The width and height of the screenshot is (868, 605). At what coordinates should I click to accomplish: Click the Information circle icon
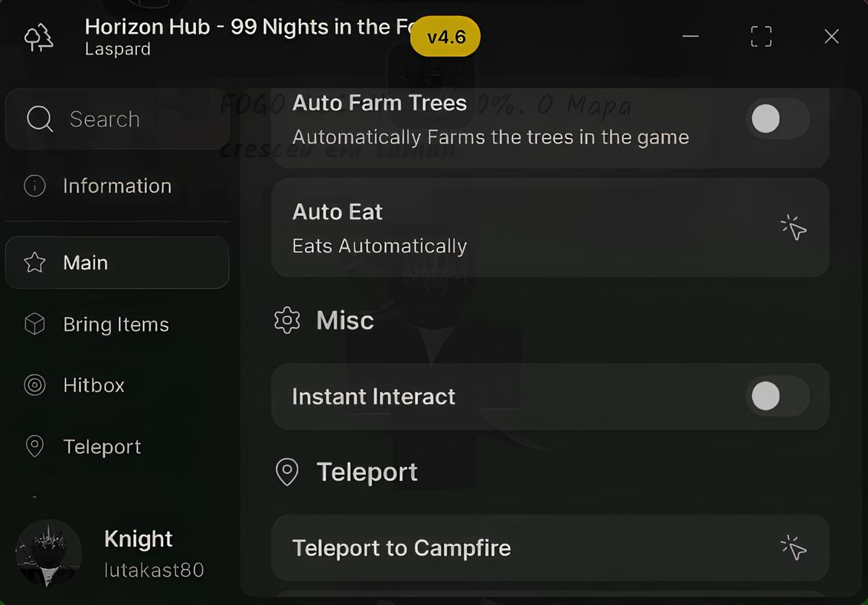tap(34, 186)
